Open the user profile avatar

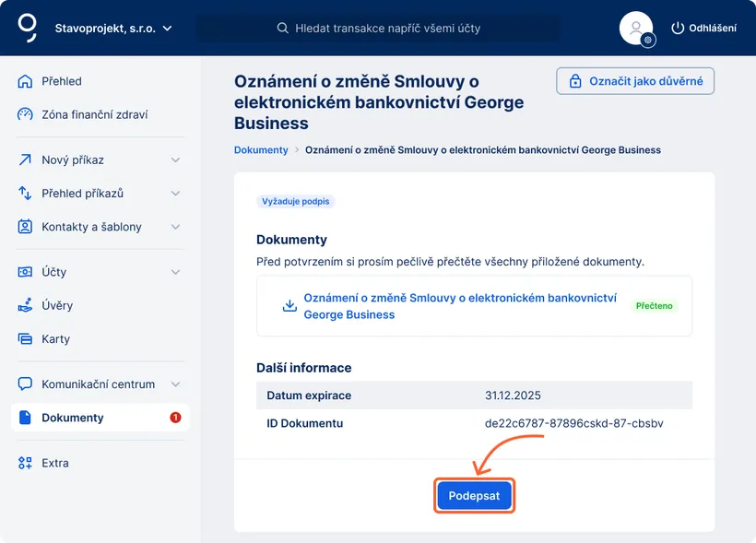pyautogui.click(x=635, y=28)
